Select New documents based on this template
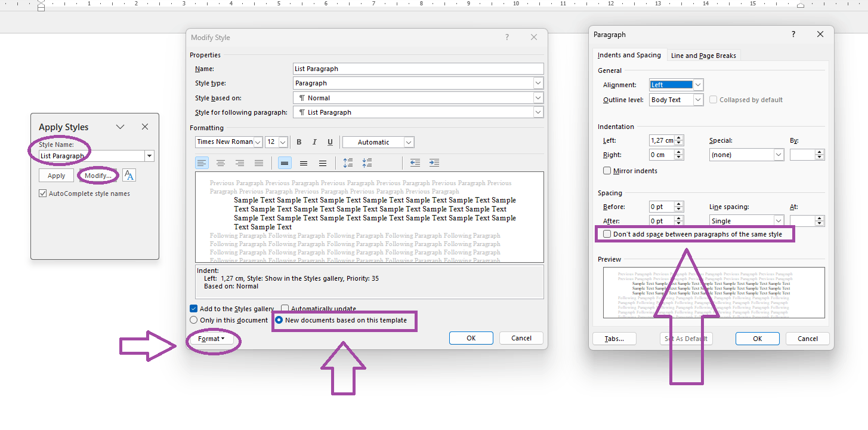Image resolution: width=868 pixels, height=430 pixels. pos(279,320)
